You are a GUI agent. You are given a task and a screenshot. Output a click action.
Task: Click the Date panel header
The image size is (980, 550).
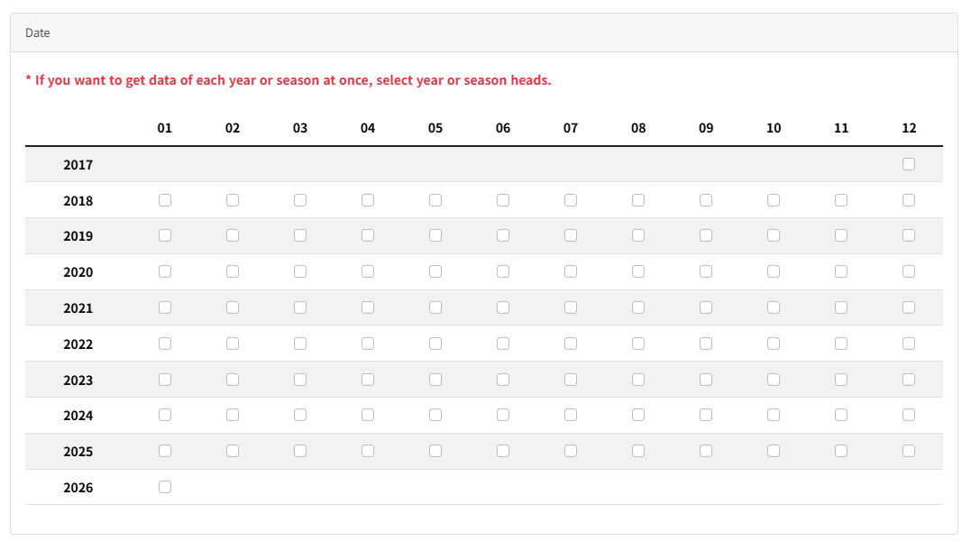(38, 32)
